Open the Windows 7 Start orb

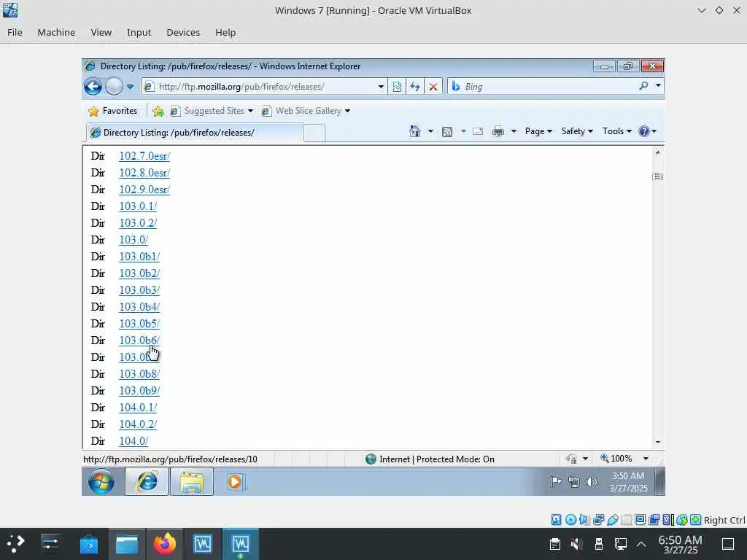coord(101,482)
